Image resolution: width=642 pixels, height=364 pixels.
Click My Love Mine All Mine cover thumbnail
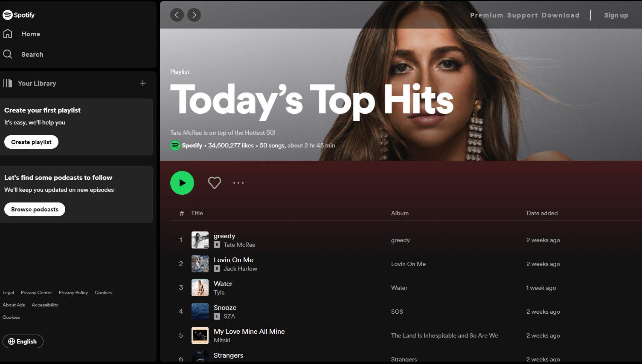(x=200, y=335)
